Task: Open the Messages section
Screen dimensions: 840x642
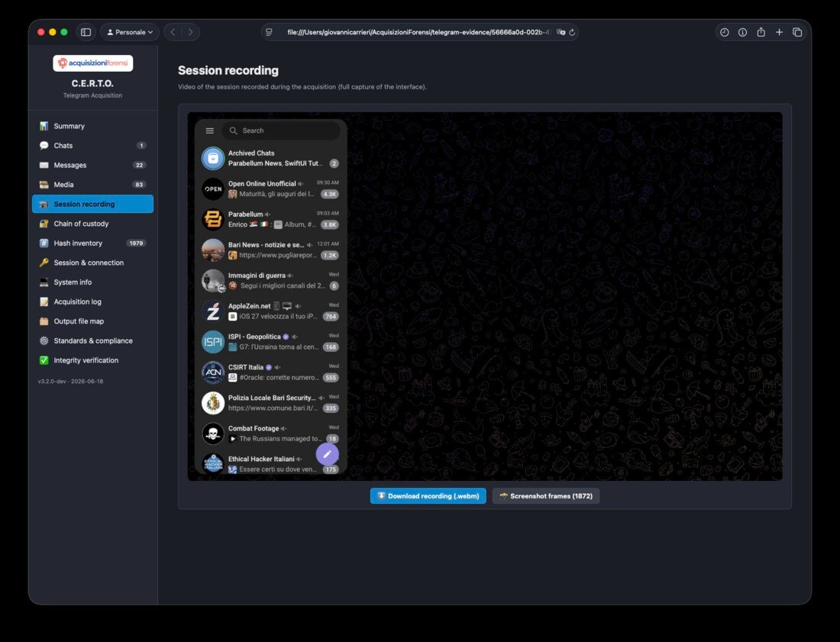Action: (x=92, y=165)
